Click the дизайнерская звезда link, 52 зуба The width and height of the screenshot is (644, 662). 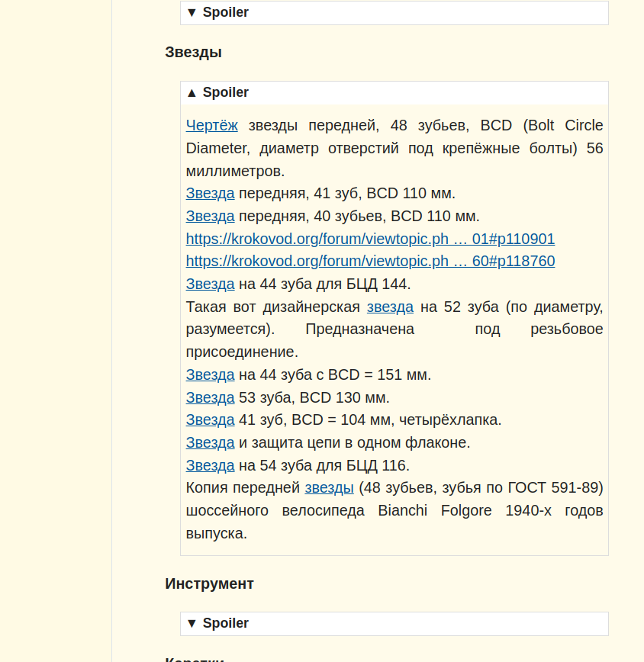[390, 307]
